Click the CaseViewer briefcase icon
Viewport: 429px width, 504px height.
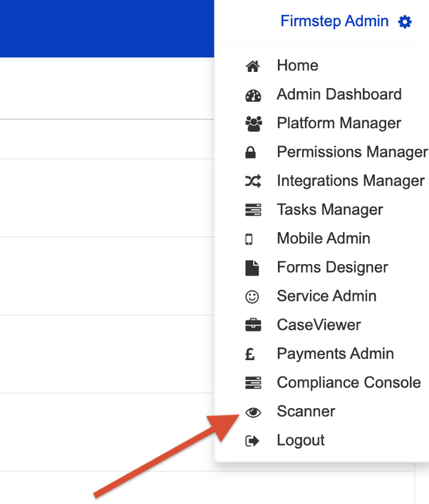tap(253, 325)
